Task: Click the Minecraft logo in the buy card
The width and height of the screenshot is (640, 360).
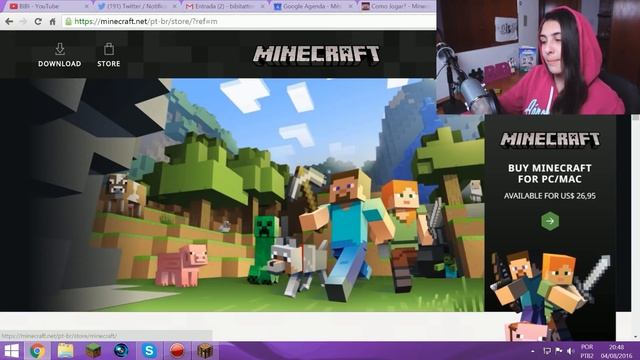Action: click(x=550, y=139)
